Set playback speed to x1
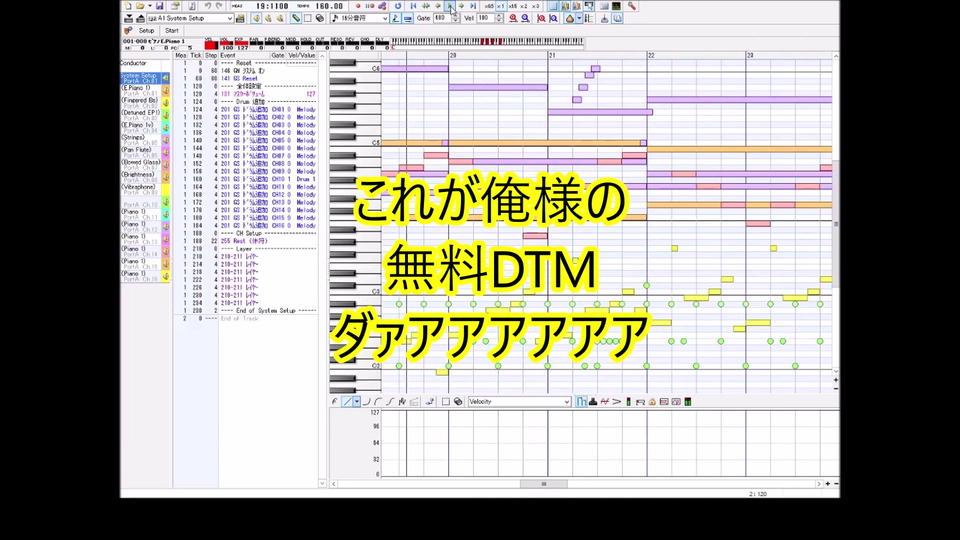 [x=500, y=6]
